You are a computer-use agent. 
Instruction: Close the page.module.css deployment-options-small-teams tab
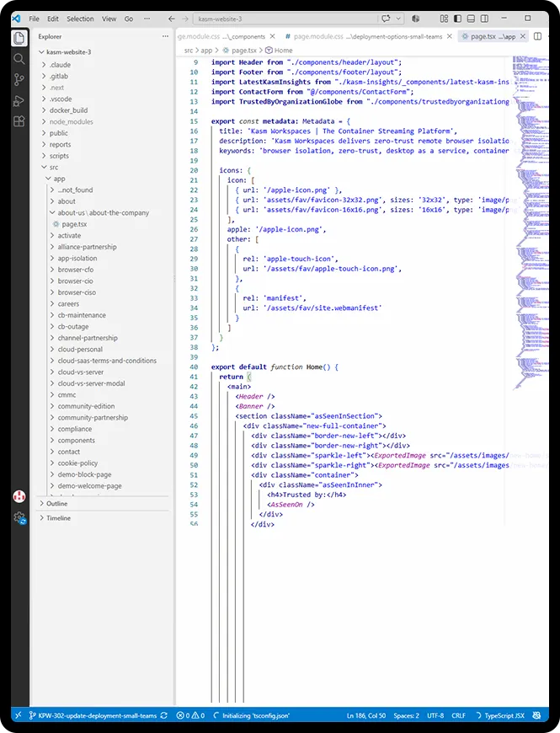pyautogui.click(x=450, y=36)
